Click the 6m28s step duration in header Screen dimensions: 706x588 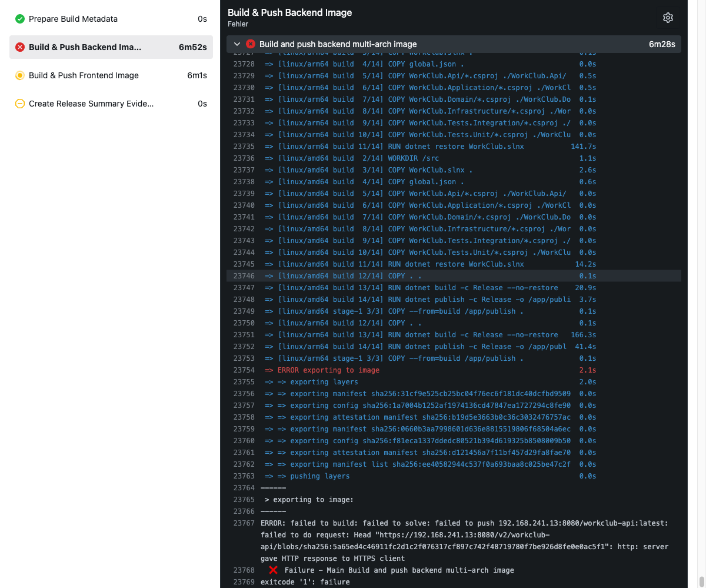tap(661, 44)
